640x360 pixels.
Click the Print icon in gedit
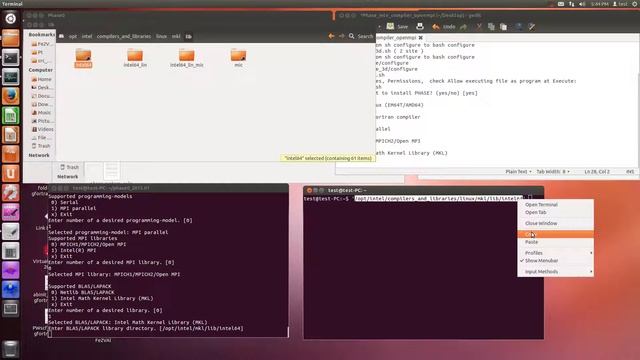coord(420,27)
